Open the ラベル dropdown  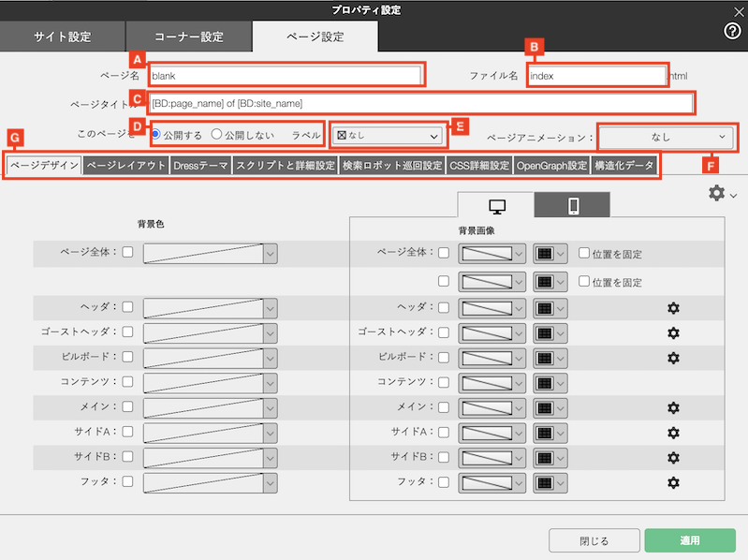[388, 136]
